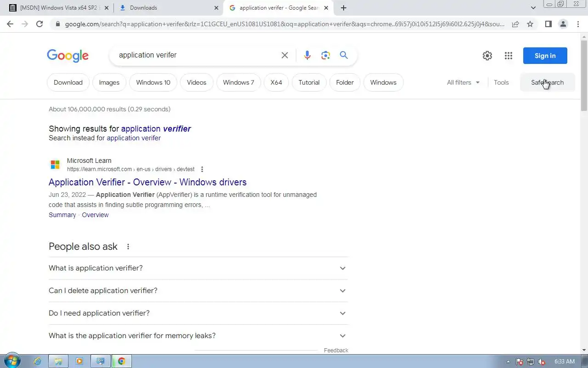
Task: Open the All filters dropdown
Action: point(464,82)
